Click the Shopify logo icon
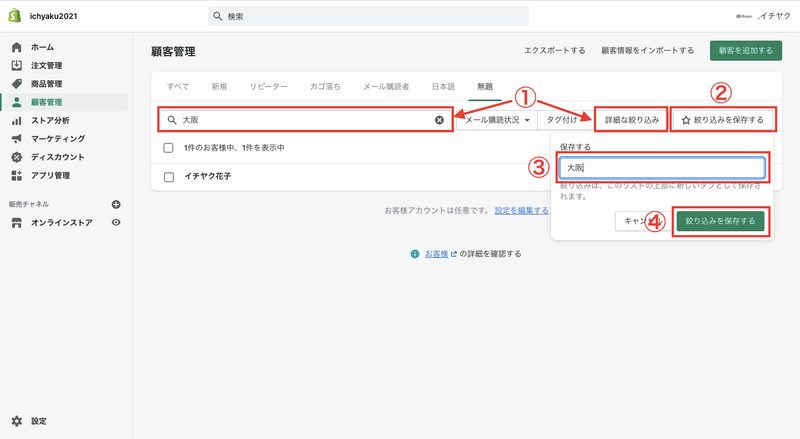The width and height of the screenshot is (800, 439). point(15,16)
